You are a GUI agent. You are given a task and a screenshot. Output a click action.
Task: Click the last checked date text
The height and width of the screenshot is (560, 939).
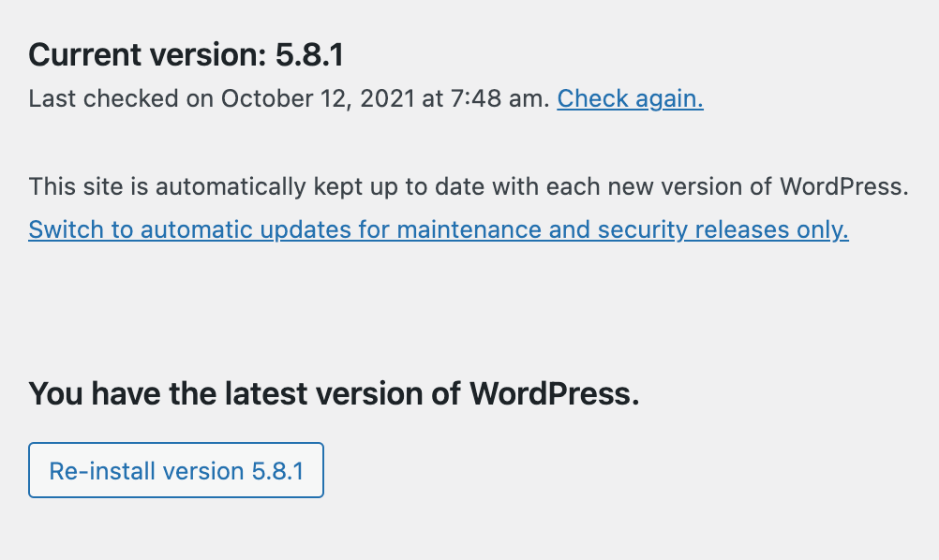tap(281, 97)
